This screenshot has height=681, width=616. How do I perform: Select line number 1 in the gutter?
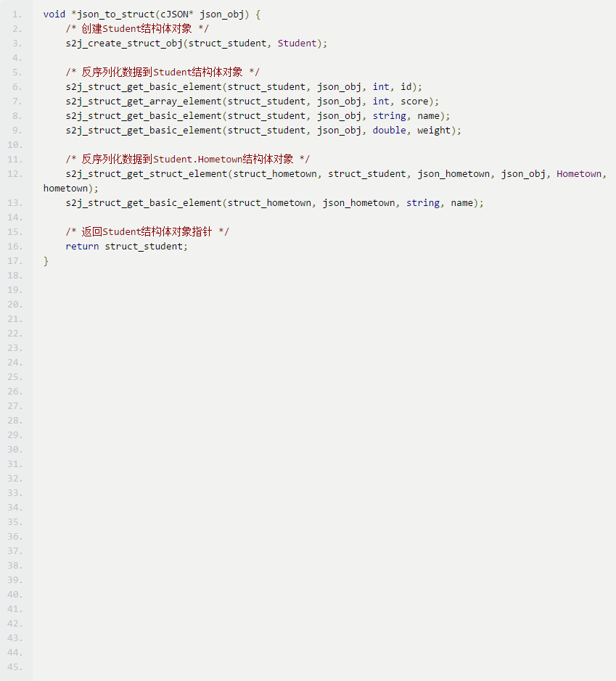15,14
